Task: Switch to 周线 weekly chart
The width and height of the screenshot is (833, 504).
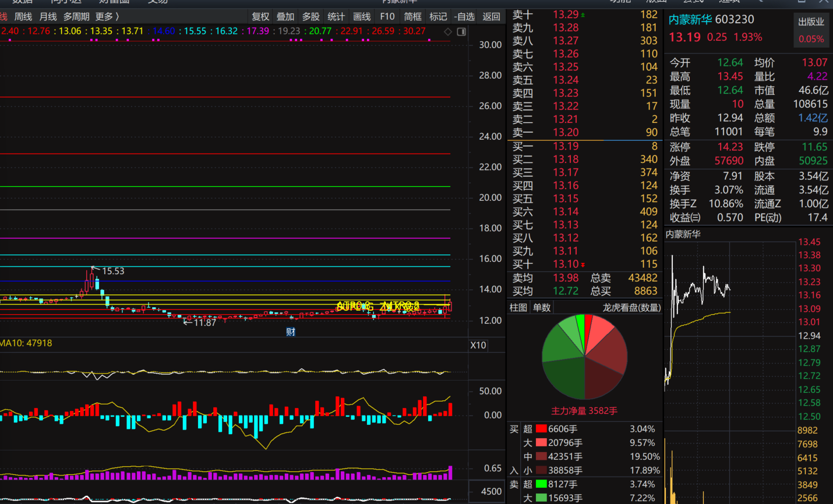Action: pyautogui.click(x=23, y=16)
